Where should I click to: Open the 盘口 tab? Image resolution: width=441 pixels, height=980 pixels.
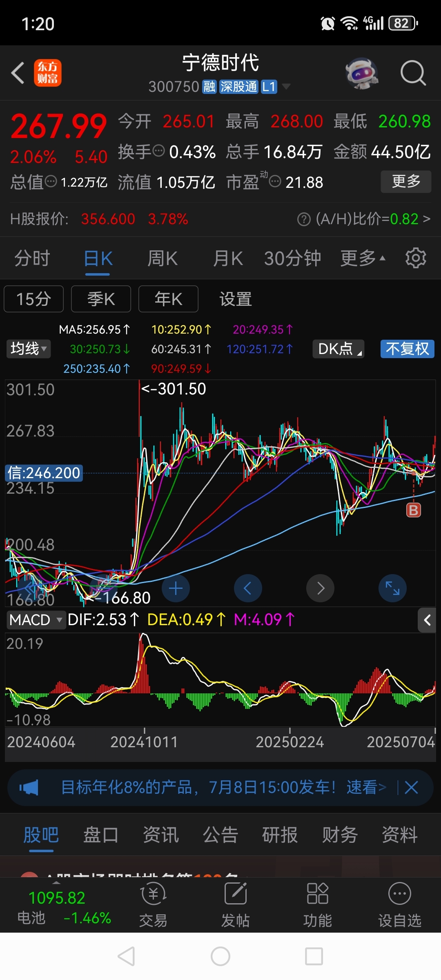(x=101, y=835)
